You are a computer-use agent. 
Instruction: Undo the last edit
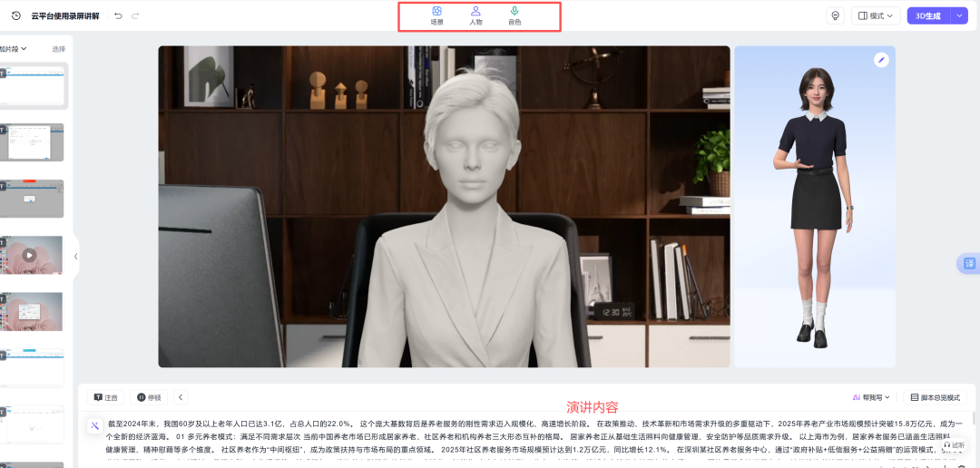pos(119,15)
